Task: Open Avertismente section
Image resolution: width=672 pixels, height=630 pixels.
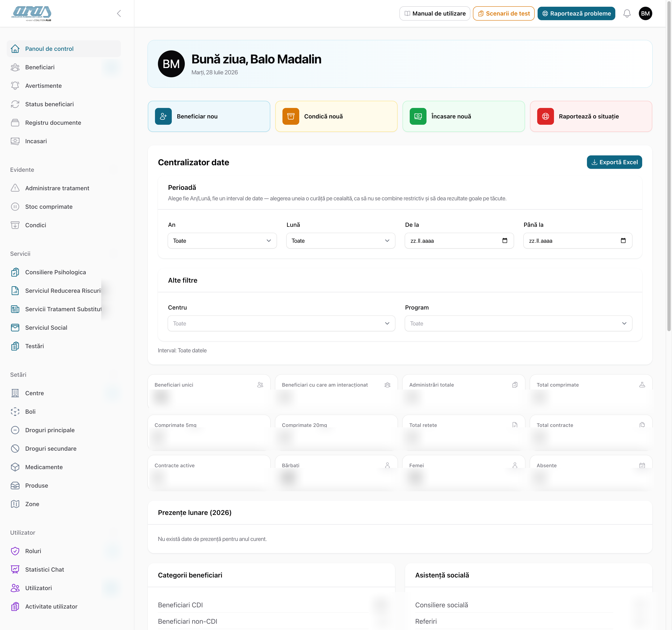Action: click(x=64, y=86)
